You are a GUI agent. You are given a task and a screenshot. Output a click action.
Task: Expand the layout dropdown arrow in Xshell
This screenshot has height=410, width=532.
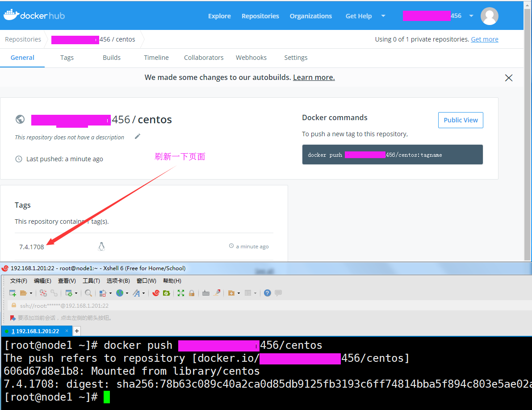click(x=255, y=293)
